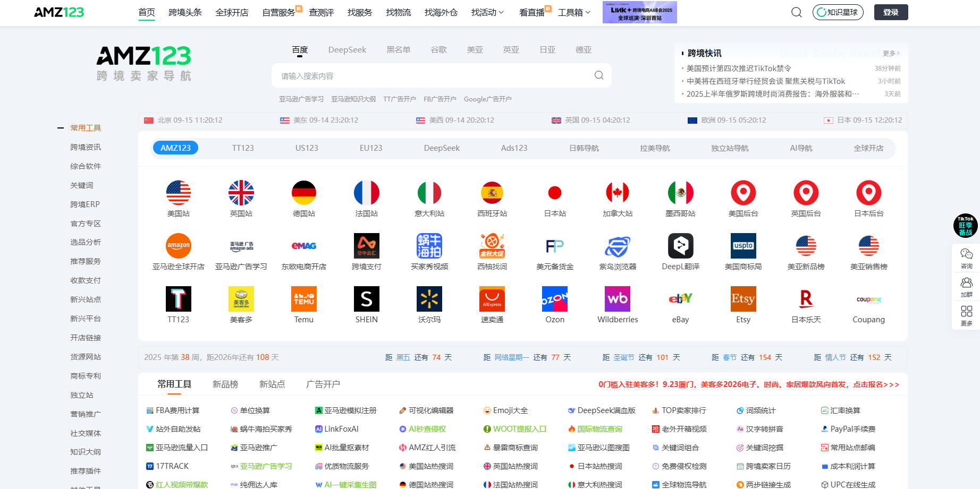The image size is (980, 489).
Task: Select 商标专利 in left sidebar
Action: coord(86,376)
